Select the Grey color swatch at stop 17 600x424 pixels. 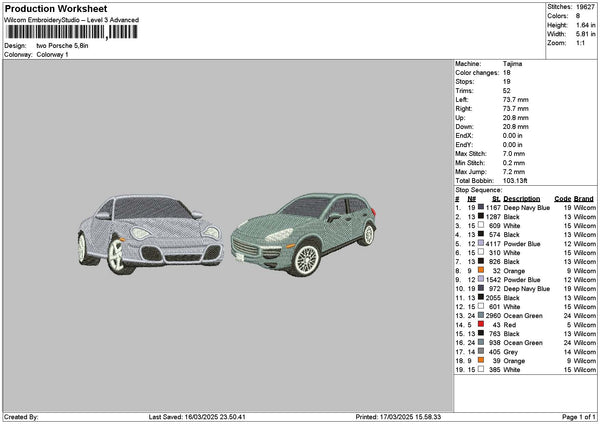click(481, 351)
